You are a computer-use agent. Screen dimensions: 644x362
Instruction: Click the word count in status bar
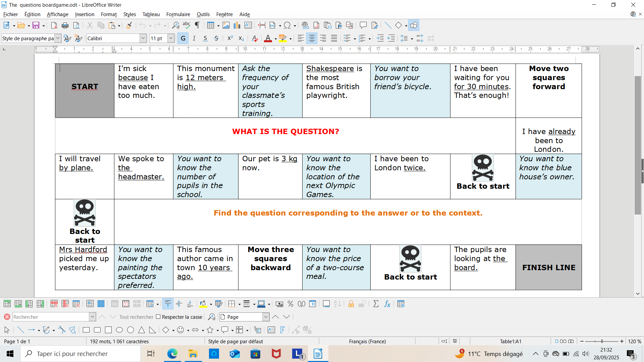click(119, 341)
